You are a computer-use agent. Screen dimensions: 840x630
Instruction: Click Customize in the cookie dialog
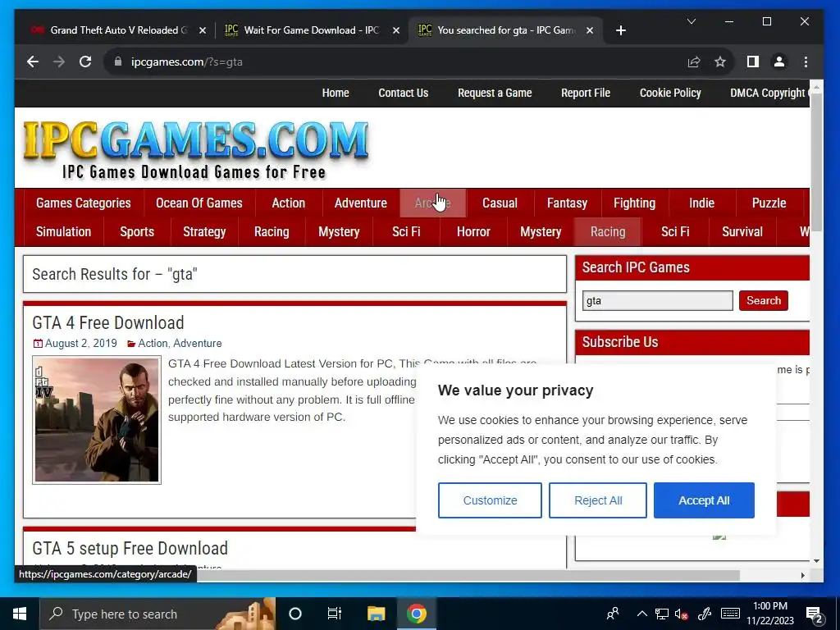point(490,500)
